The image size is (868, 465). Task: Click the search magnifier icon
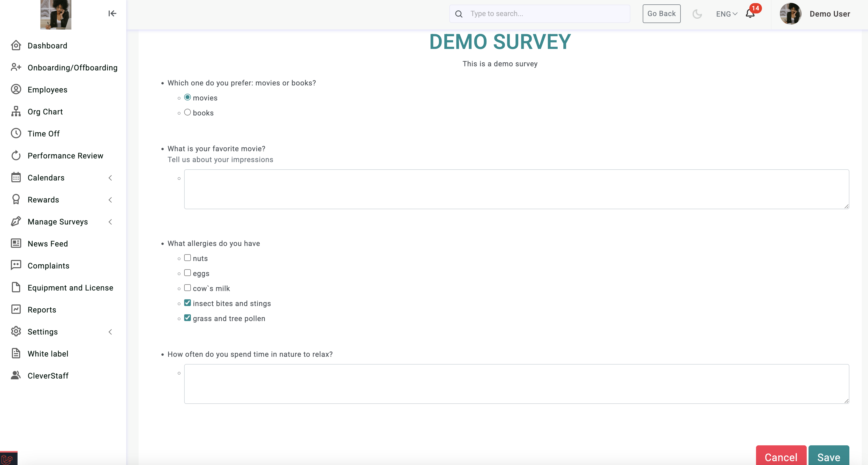coord(459,14)
